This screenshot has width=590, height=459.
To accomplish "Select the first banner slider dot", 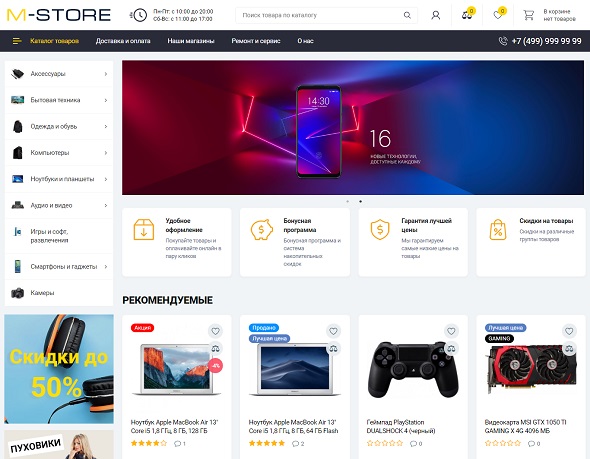I will (x=347, y=201).
